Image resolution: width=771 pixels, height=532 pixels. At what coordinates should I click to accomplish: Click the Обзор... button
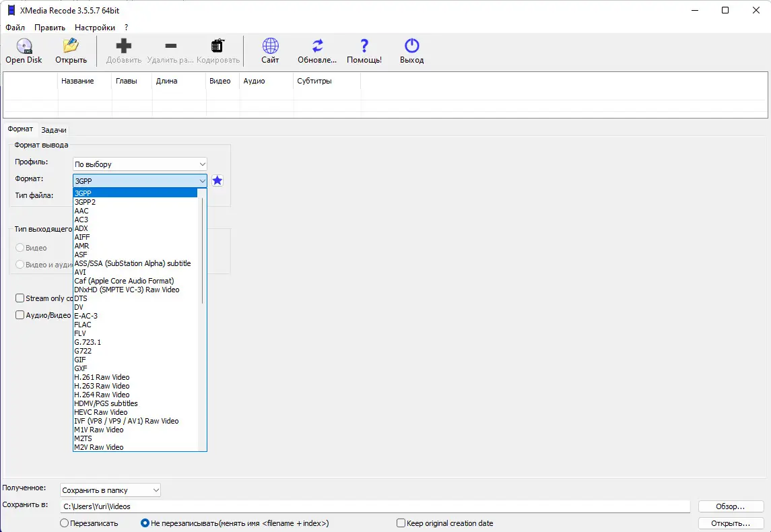tap(730, 506)
